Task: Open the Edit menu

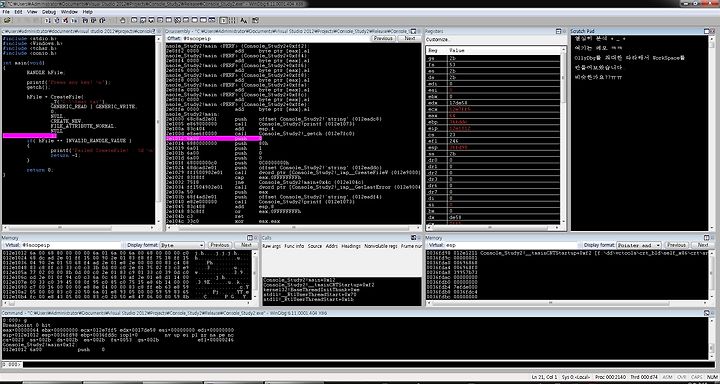Action: point(18,11)
